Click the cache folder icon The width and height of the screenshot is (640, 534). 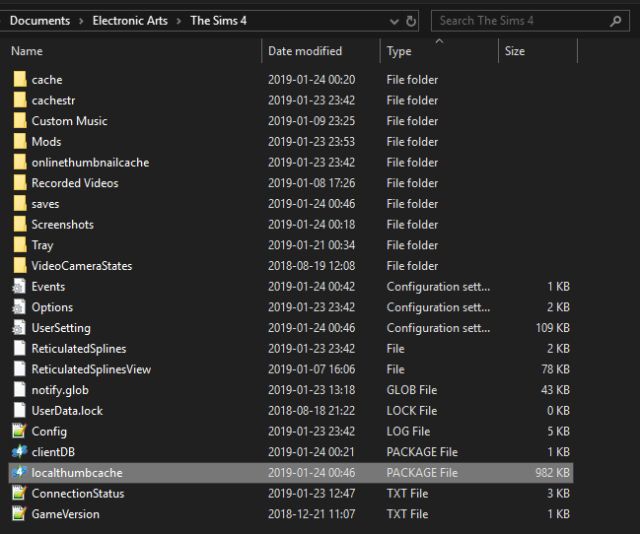(20, 79)
